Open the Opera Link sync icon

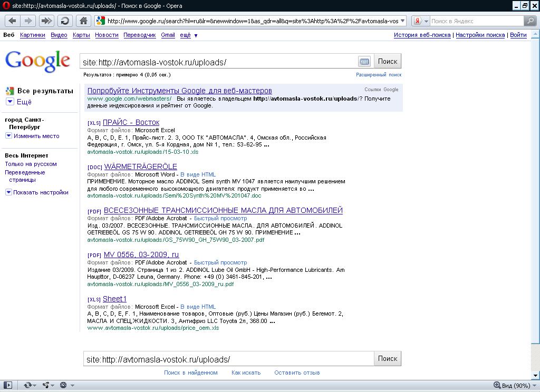[30, 385]
